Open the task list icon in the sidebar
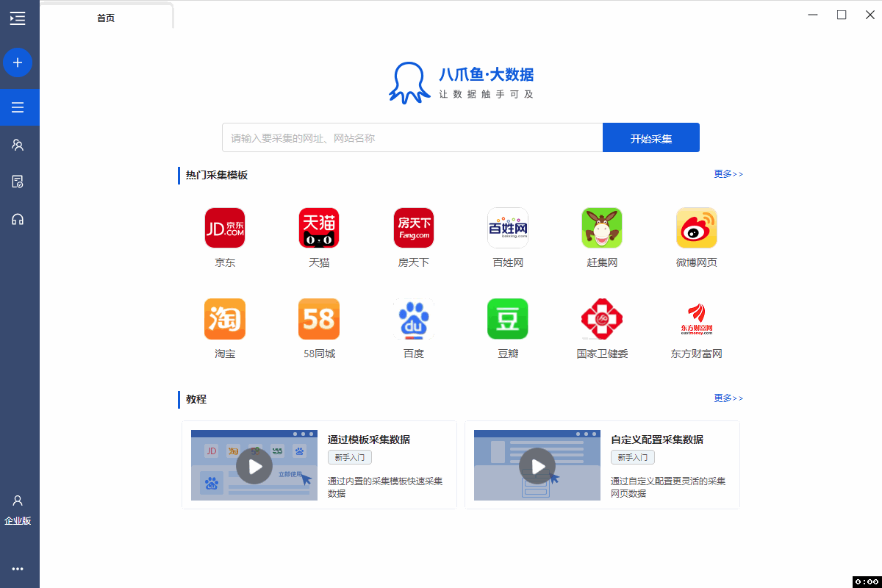 pos(18,108)
